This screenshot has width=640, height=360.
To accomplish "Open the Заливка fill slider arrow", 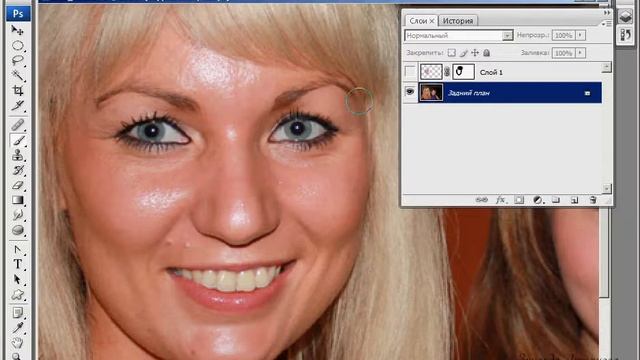I will coord(580,53).
